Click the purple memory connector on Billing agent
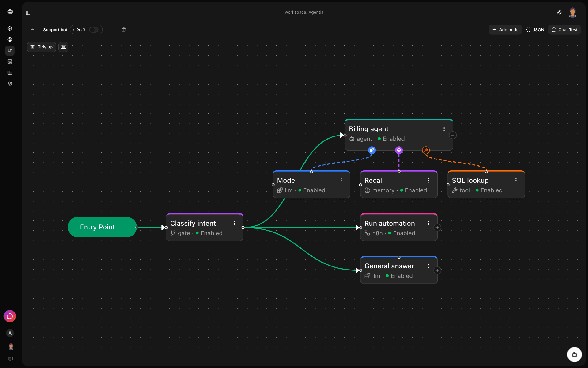This screenshot has height=368, width=588. click(x=399, y=150)
